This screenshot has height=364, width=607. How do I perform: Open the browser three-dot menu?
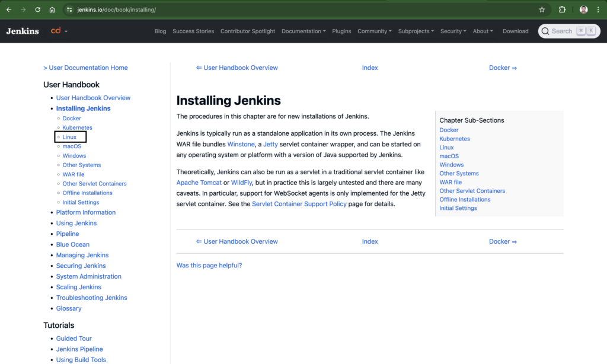tap(598, 9)
